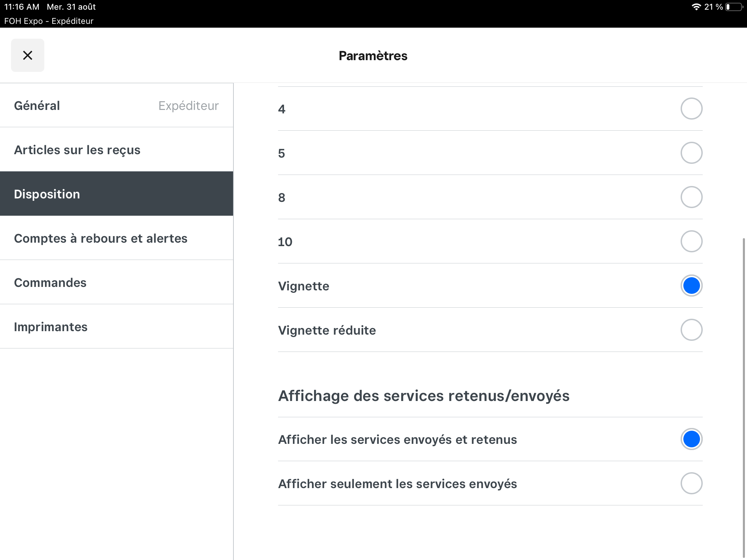This screenshot has width=747, height=560.
Task: Click the vertical scrollbar on the right
Action: (744, 398)
